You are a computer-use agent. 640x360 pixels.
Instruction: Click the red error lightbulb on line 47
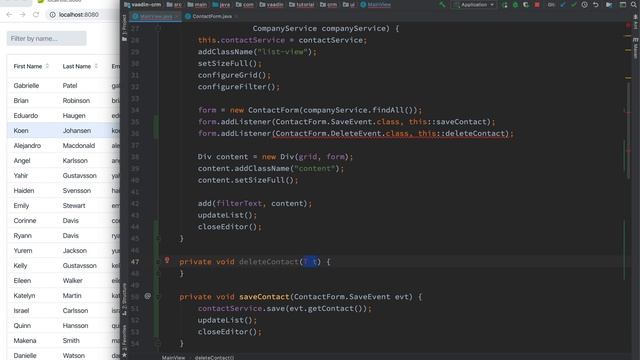[167, 260]
